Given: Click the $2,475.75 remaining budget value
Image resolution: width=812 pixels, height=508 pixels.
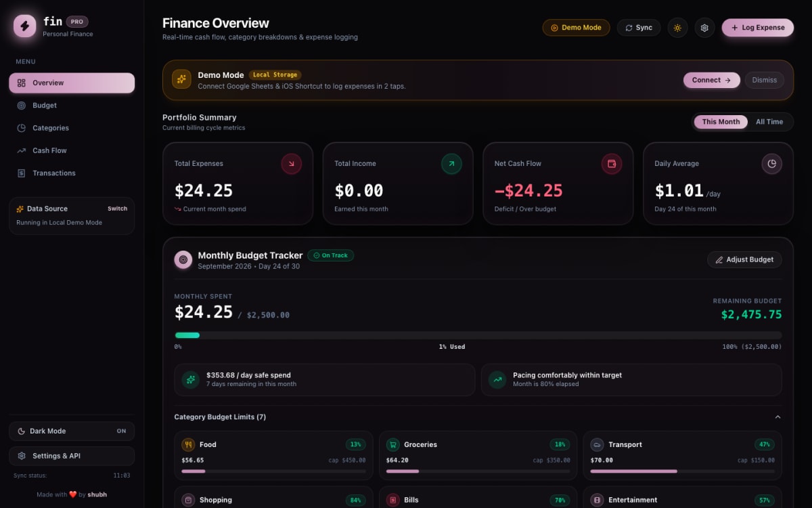Looking at the screenshot, I should (751, 314).
